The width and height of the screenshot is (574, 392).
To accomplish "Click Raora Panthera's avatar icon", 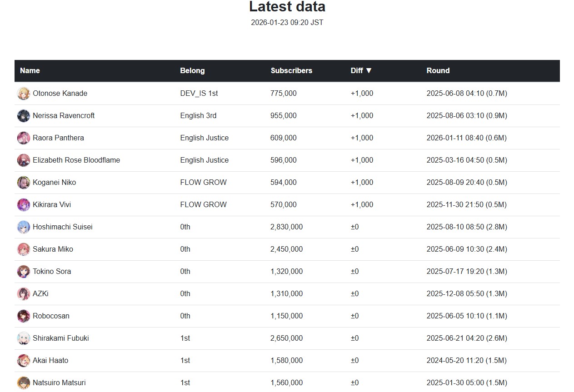I will 24,138.
